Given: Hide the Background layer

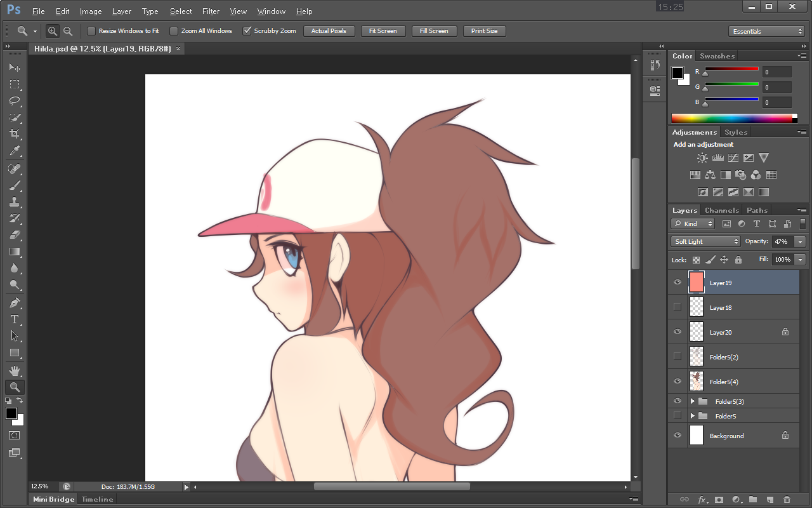Looking at the screenshot, I should [x=678, y=436].
